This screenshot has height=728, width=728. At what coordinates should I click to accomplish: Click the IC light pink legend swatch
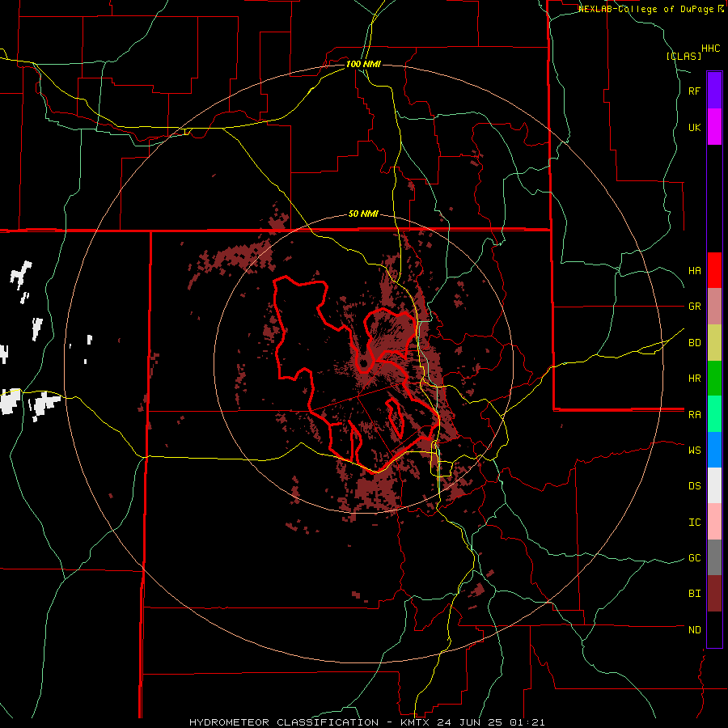point(714,522)
